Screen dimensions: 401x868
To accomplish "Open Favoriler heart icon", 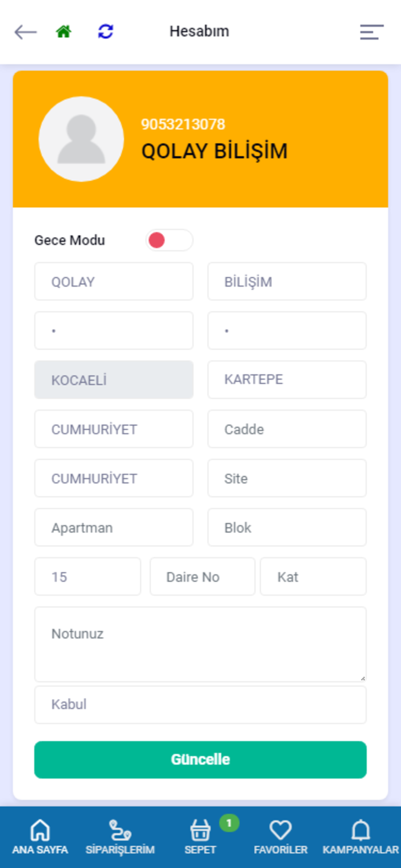I will [280, 830].
